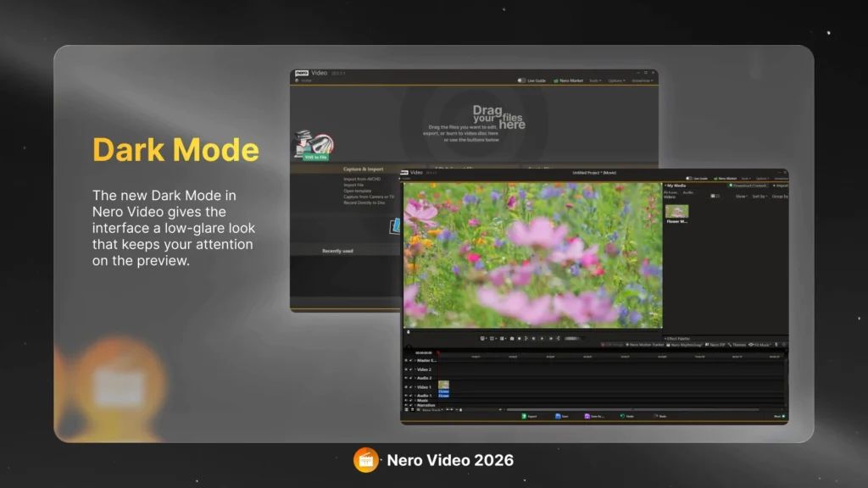Select Nero RhythmSnap on the timeline toolbar
This screenshot has width=868, height=488.
686,345
